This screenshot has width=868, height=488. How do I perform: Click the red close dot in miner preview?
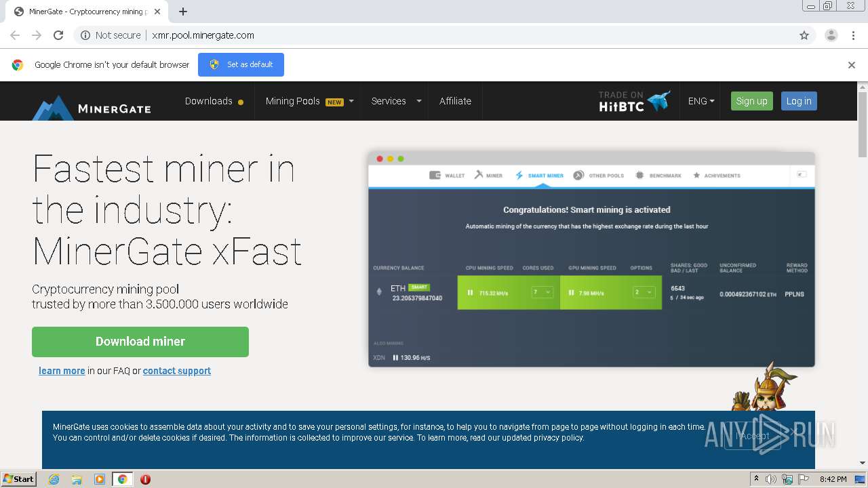[x=380, y=159]
